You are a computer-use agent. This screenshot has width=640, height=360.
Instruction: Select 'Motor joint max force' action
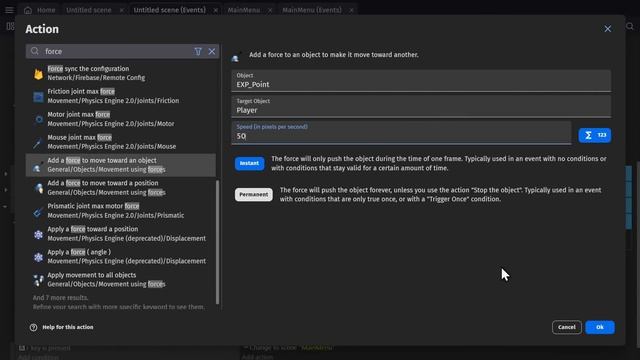point(120,119)
